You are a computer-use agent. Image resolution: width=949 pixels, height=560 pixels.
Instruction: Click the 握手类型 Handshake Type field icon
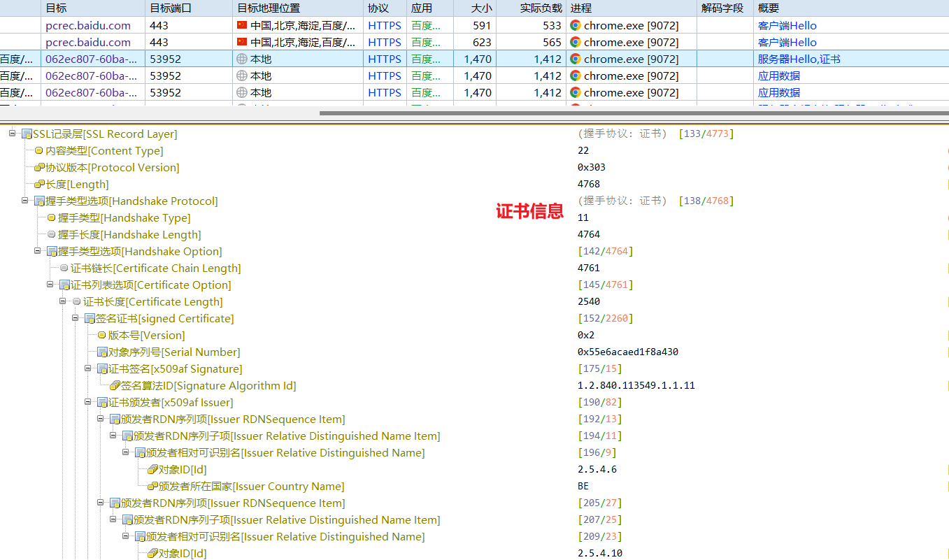click(52, 218)
